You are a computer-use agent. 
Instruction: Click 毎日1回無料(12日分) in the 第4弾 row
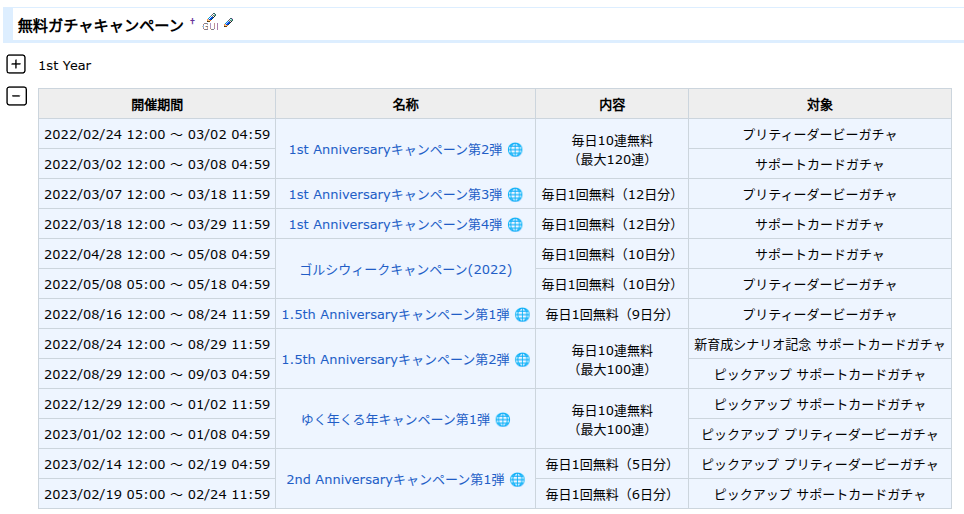pos(612,224)
